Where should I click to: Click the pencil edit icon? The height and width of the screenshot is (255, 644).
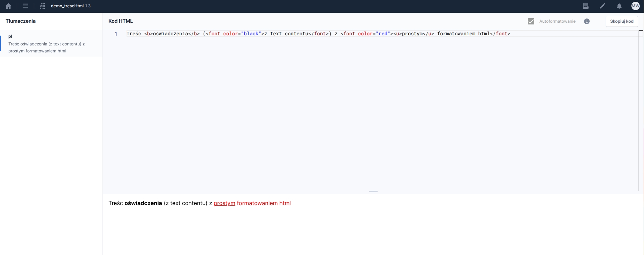(603, 6)
